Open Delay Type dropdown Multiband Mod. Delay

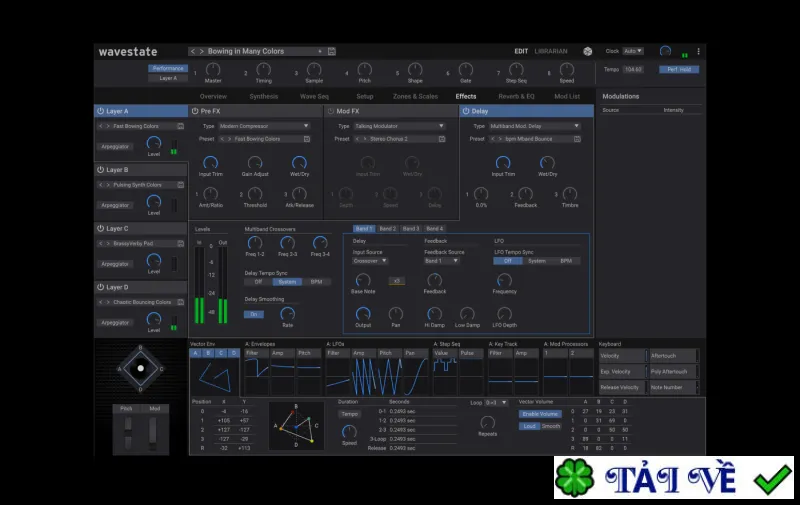coord(535,126)
